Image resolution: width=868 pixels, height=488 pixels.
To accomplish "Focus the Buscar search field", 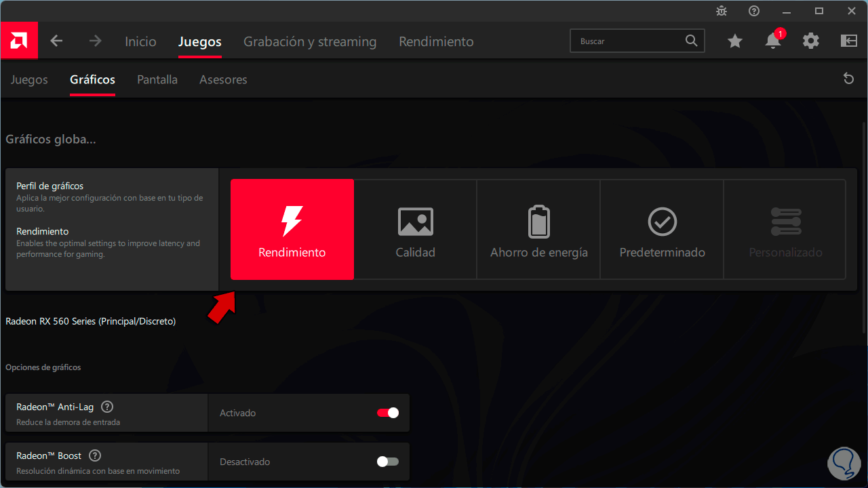I will pos(637,41).
